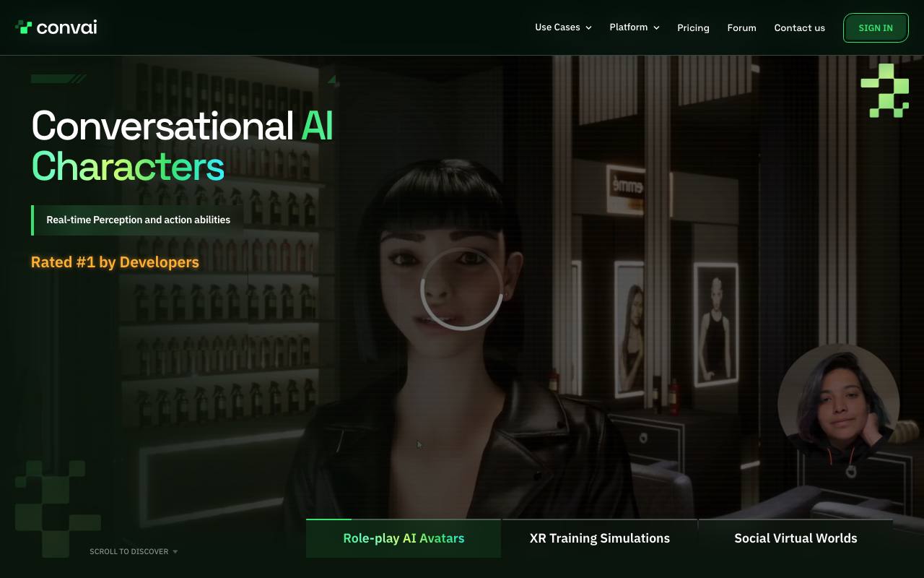Click the Convai logo icon
Viewport: 924px width, 578px height.
24,27
